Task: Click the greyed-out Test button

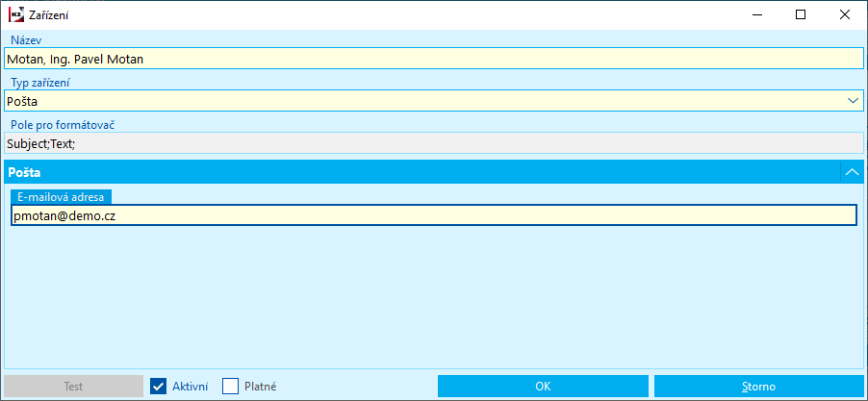Action: (x=74, y=386)
